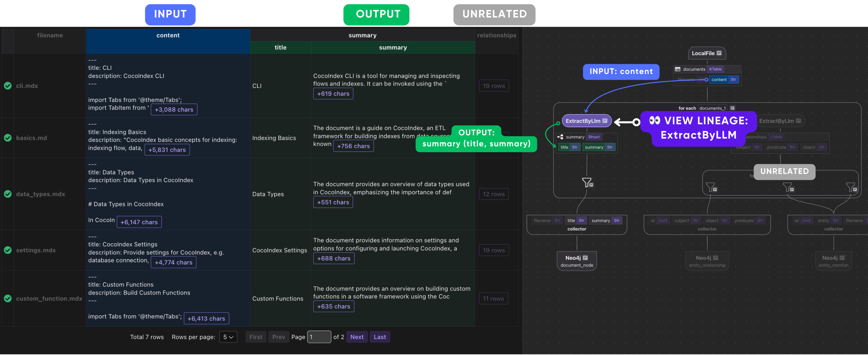Expand the +635 chars summary for Custom Functions
The height and width of the screenshot is (355, 868).
pyautogui.click(x=334, y=307)
